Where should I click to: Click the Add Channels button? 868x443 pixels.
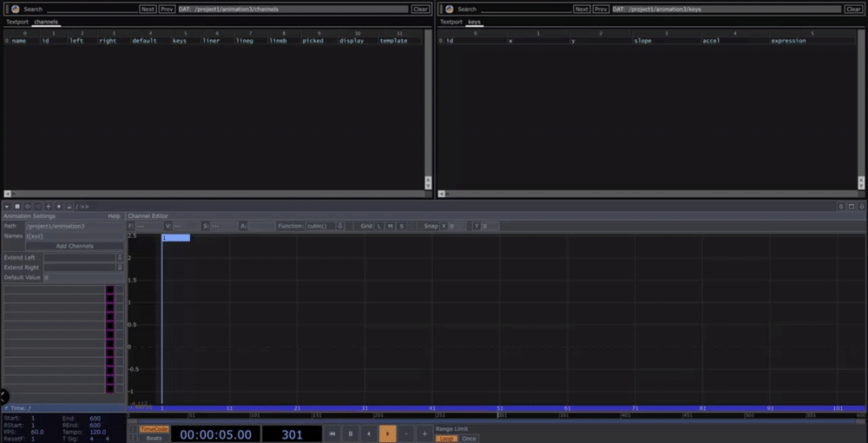pyautogui.click(x=75, y=246)
